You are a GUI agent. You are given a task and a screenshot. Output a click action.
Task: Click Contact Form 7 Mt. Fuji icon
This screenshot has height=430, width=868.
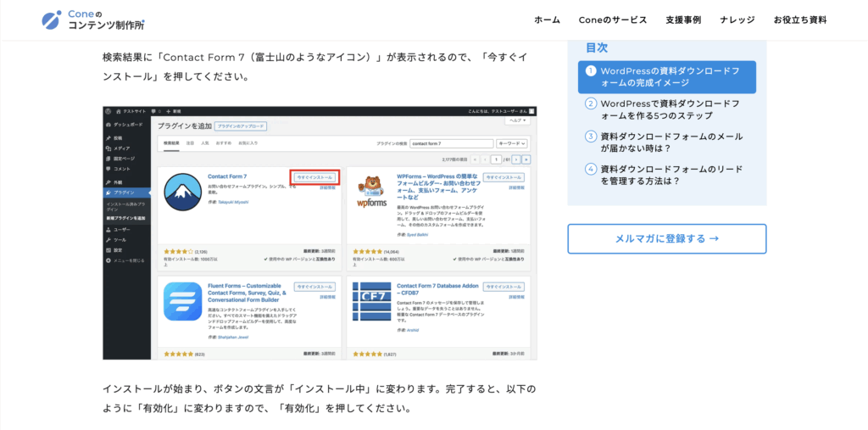pos(183,193)
